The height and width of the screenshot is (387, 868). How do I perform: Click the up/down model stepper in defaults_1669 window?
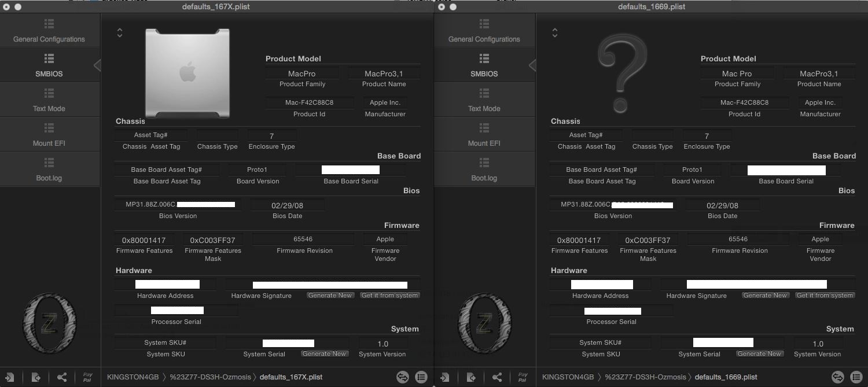(x=555, y=33)
